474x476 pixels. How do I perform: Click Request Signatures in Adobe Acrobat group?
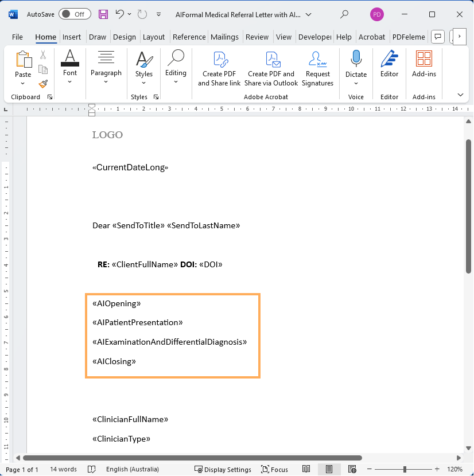point(317,68)
